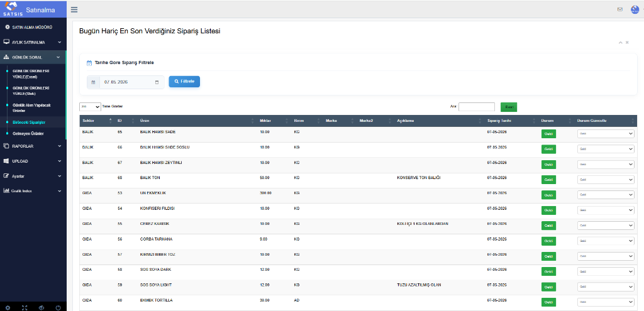Open SATIN ALMA MÜDÜRÜ menu item
Viewport: 644px width, 311px height.
point(32,27)
